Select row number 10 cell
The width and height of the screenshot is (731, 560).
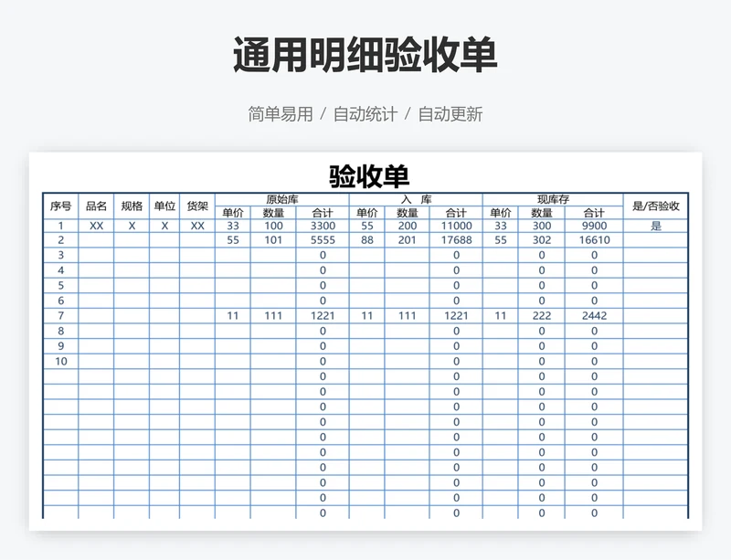(x=60, y=362)
